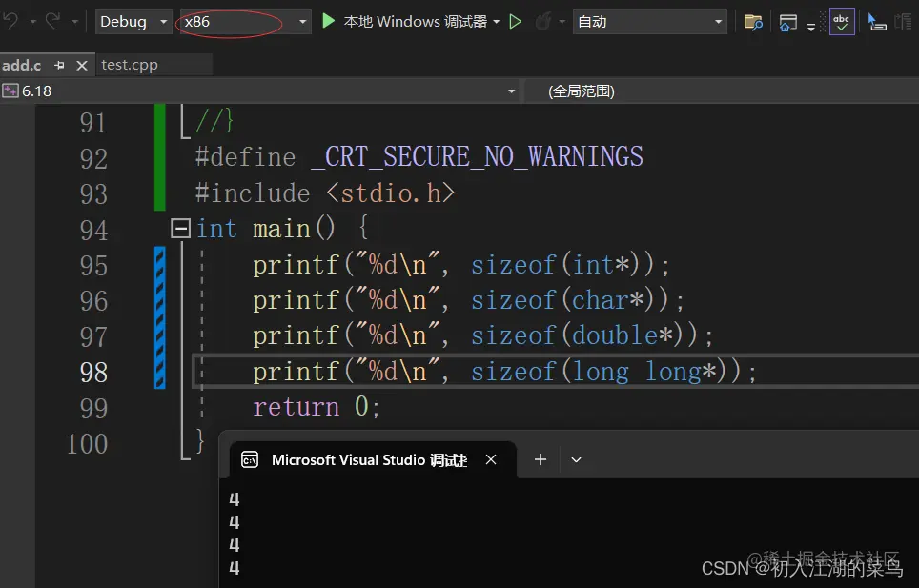
Task: Click _CRT_SECURE_NO_WARNINGS macro text
Action: pos(477,157)
